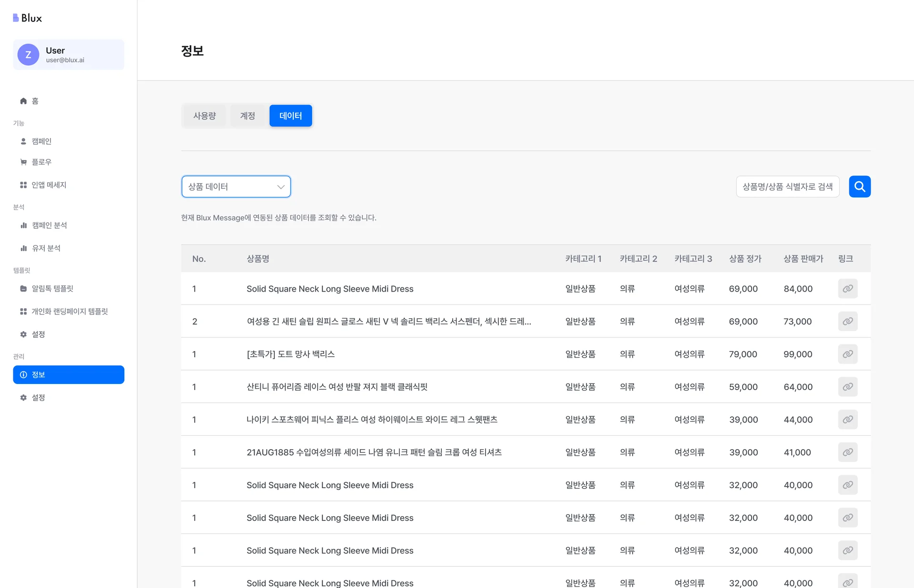914x588 pixels.
Task: Open 캠페인 분석 page
Action: [x=49, y=225]
